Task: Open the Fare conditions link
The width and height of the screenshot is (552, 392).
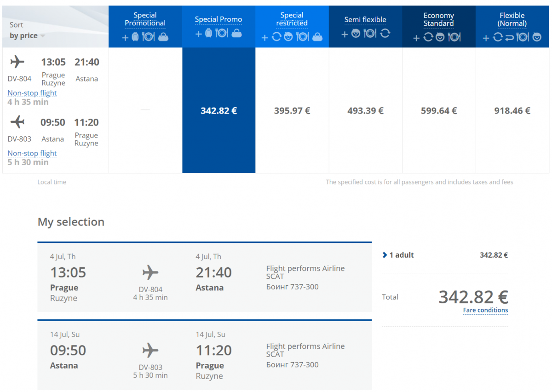Action: pos(485,310)
